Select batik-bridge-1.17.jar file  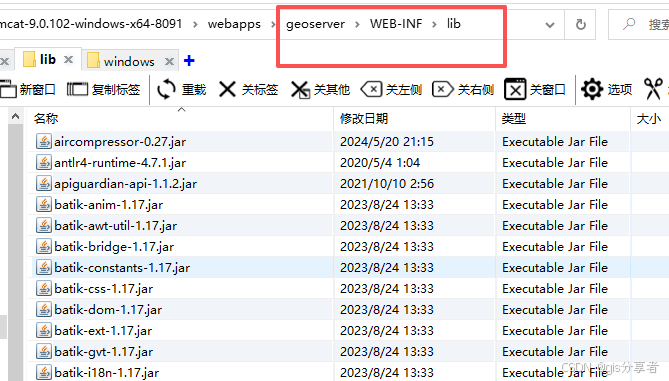tap(114, 247)
